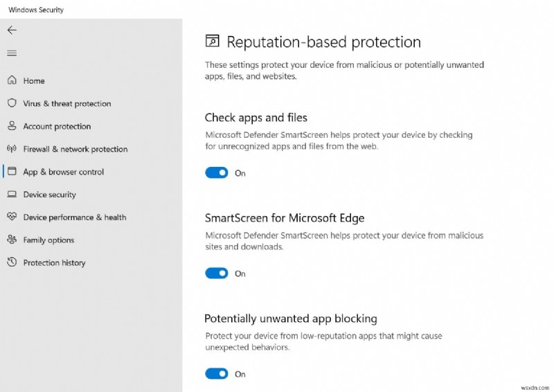This screenshot has height=392, width=554.
Task: Open Device performance & health
Action: coord(75,217)
